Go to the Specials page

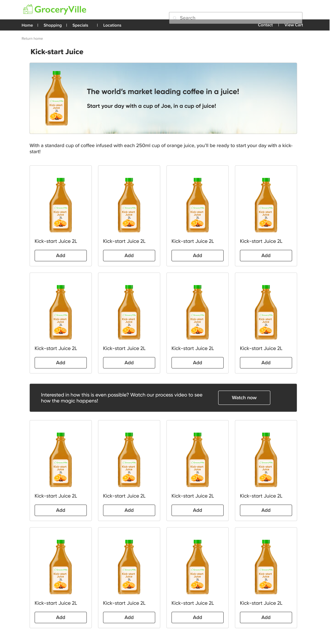coord(80,25)
